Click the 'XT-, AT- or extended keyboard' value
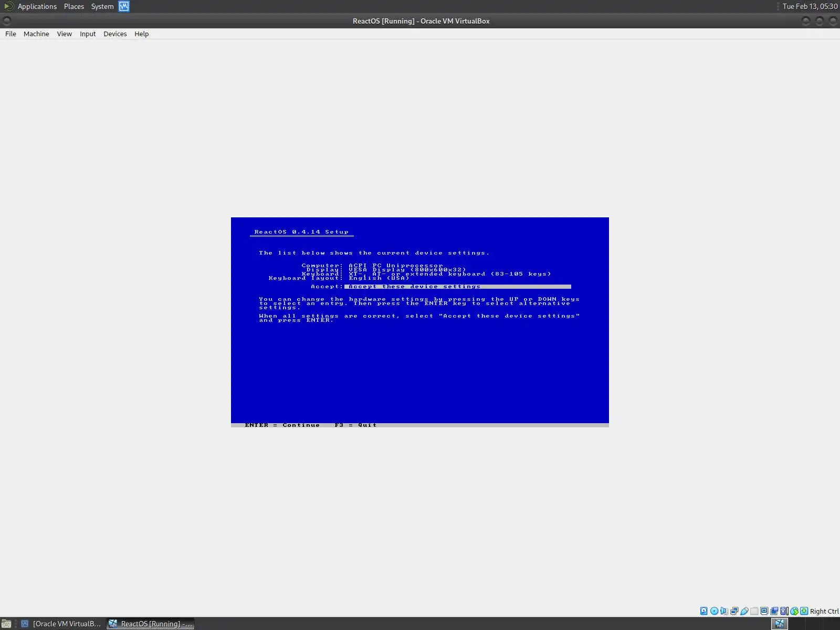840x630 pixels. tap(450, 274)
